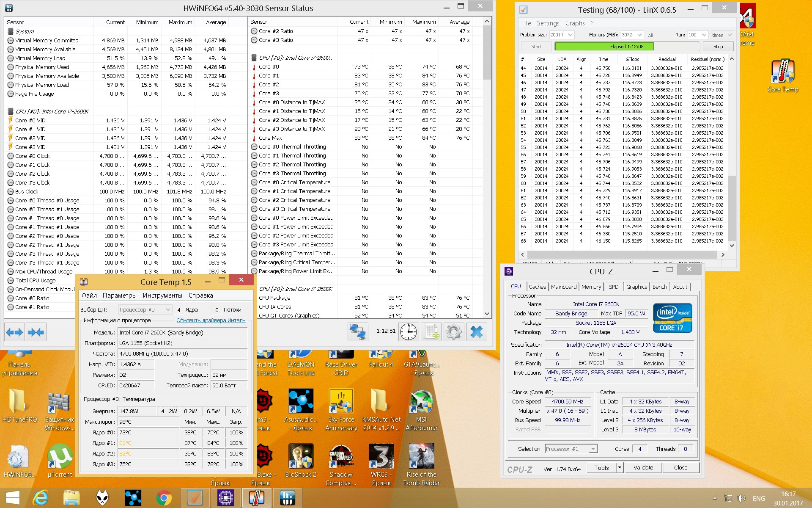812x508 pixels.
Task: Click LinX elapsed time progress bar
Action: coord(627,47)
